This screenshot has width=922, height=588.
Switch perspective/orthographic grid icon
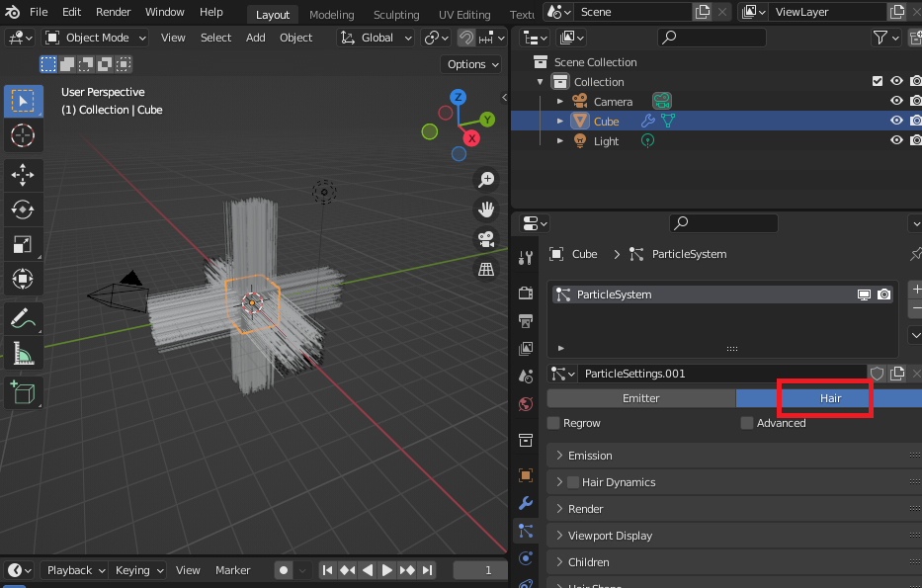(x=485, y=270)
